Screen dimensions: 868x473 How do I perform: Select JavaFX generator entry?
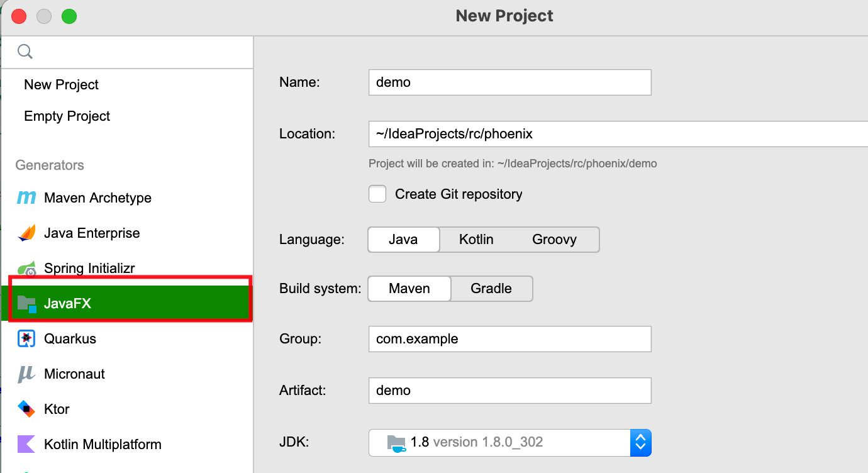[x=126, y=303]
